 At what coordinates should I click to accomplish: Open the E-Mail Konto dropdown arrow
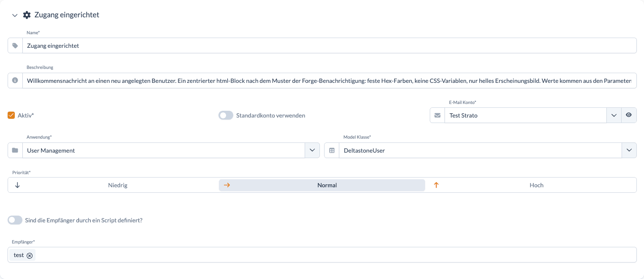(x=614, y=115)
